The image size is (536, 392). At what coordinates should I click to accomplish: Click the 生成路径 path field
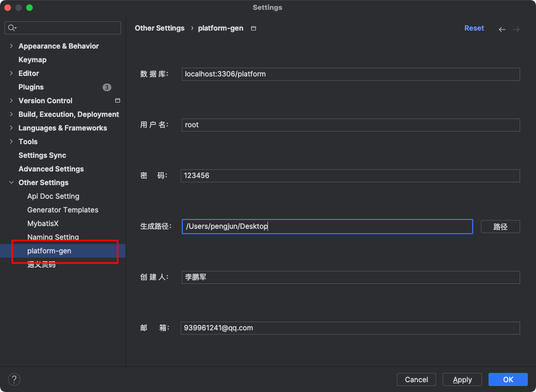tap(327, 227)
